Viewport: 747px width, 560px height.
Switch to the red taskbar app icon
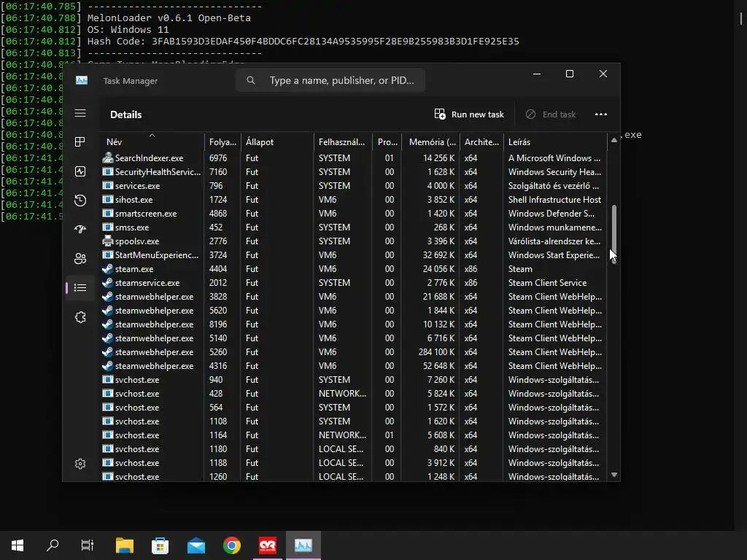pos(267,545)
